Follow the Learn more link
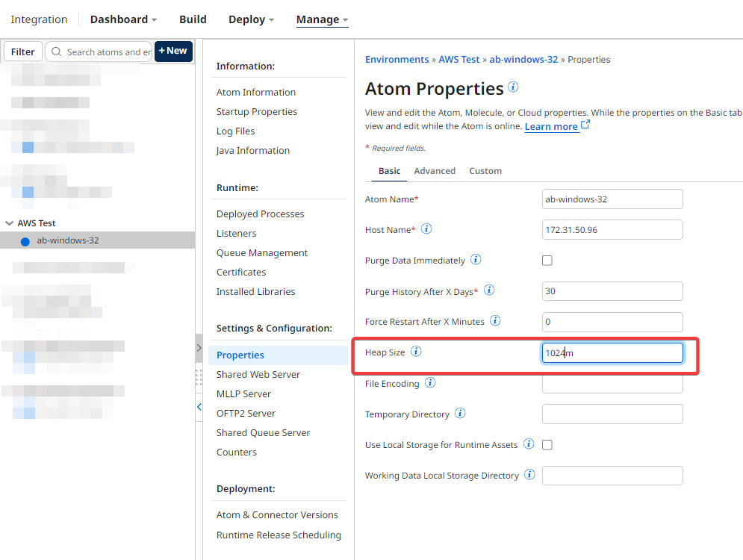The image size is (743, 560). [551, 127]
